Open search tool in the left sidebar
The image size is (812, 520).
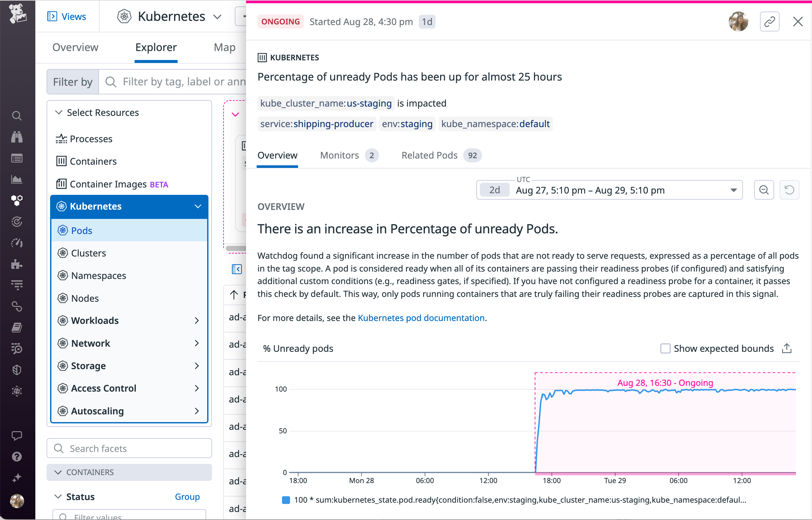tap(17, 116)
